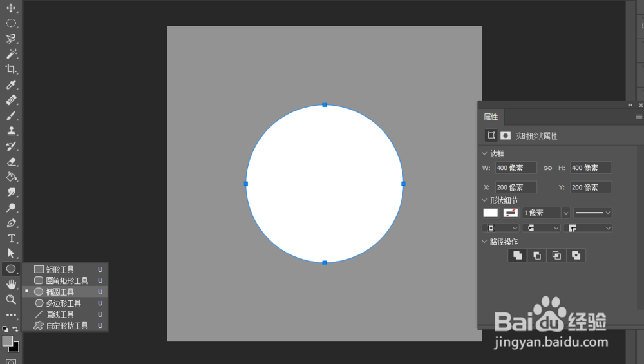Select the Clone Stamp tool
The height and width of the screenshot is (364, 644).
[x=11, y=131]
